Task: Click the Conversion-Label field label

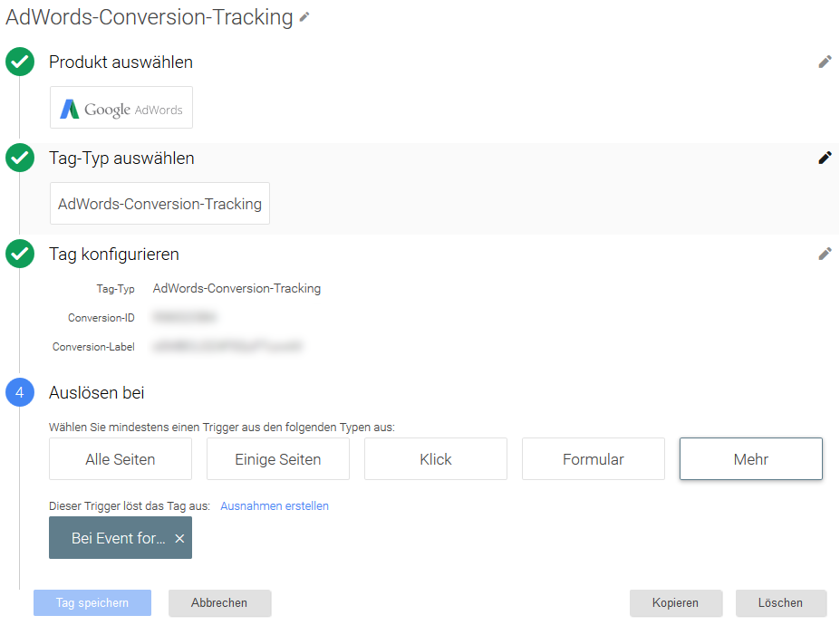Action: (93, 347)
